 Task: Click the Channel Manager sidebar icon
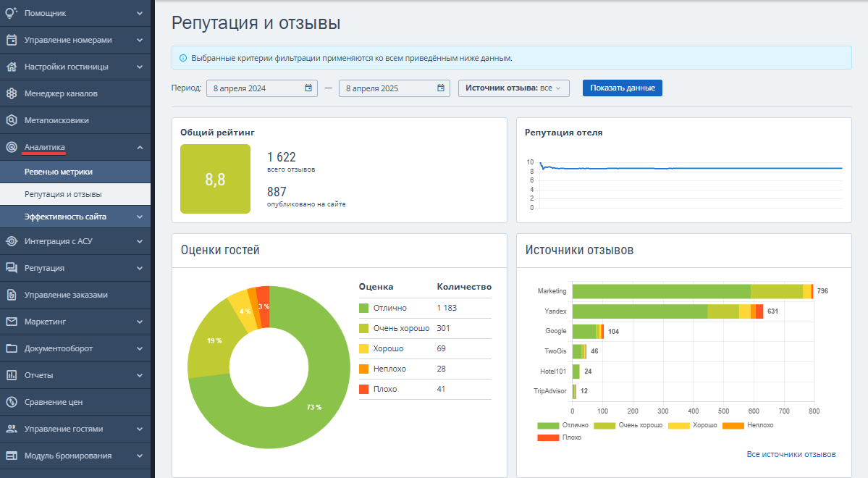(12, 93)
